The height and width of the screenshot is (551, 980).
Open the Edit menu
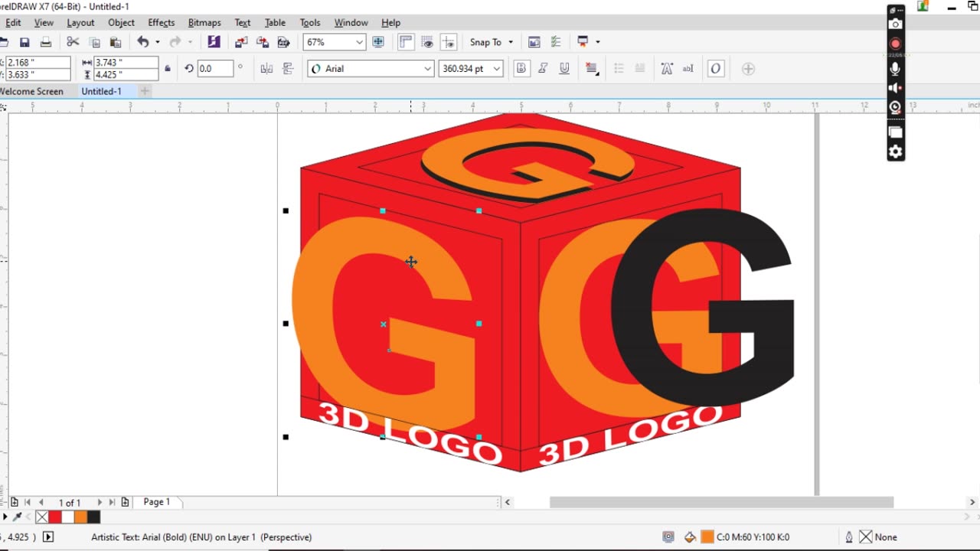pos(13,23)
